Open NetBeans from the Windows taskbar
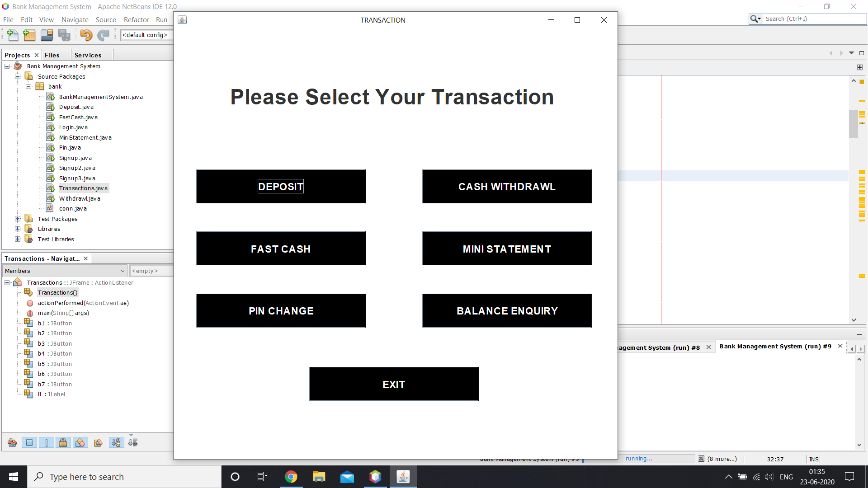Viewport: 868px width, 488px height. (x=375, y=477)
